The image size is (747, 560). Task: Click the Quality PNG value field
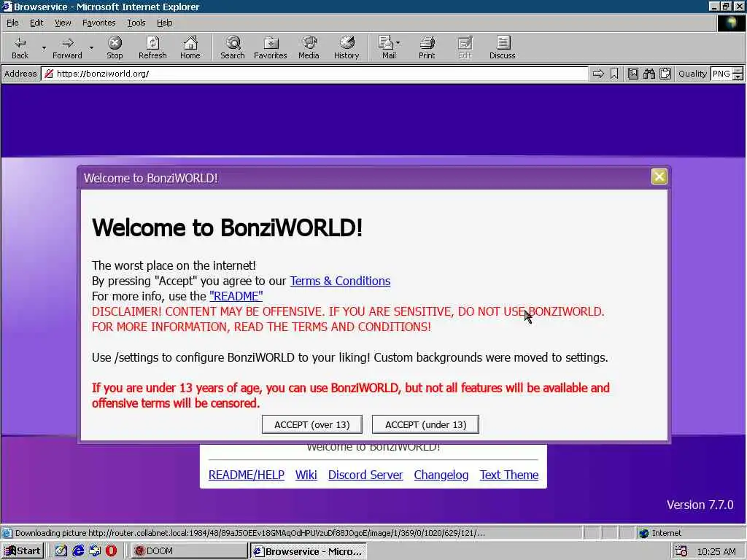[x=721, y=74]
